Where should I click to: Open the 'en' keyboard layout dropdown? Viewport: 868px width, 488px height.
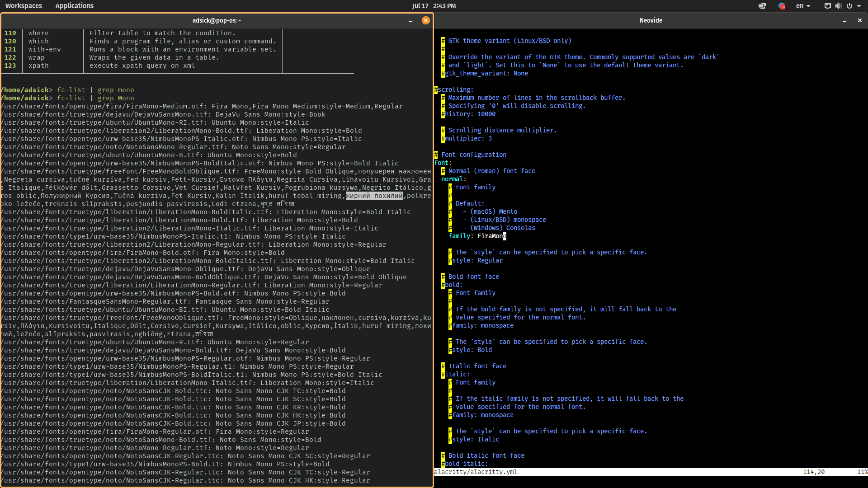coord(803,6)
